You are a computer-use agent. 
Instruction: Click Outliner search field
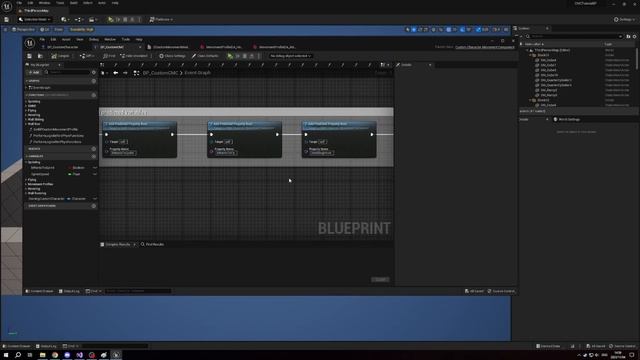(574, 36)
